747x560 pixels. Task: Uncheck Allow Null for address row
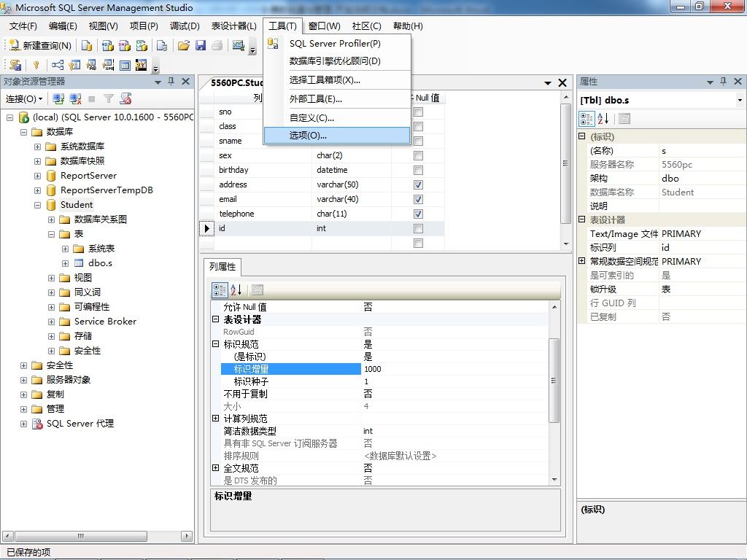(x=418, y=184)
